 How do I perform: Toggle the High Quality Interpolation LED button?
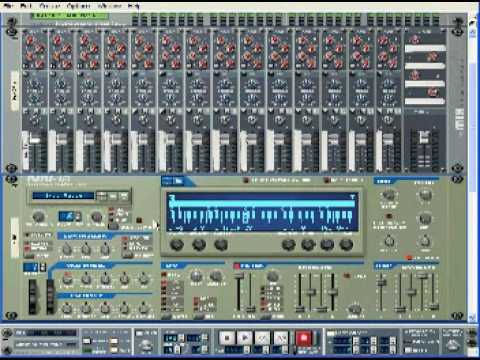[x=246, y=180]
